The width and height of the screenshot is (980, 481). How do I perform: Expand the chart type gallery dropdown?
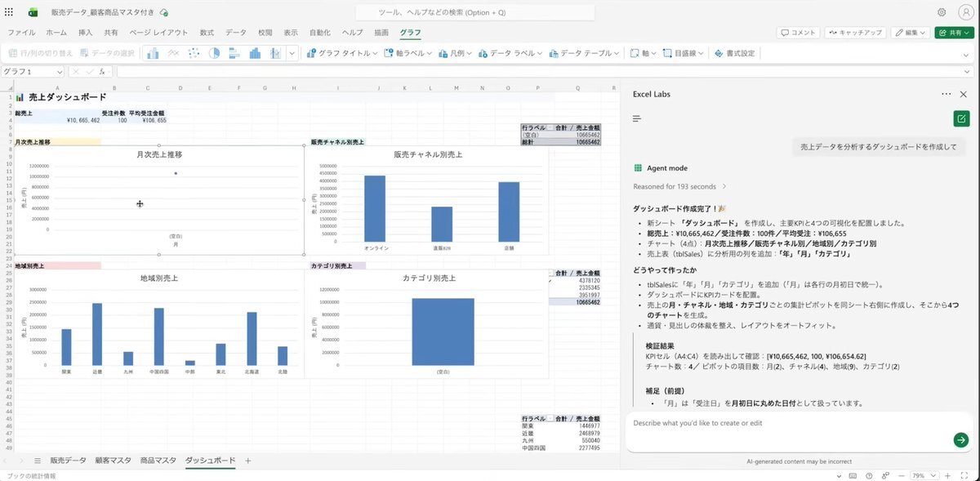pos(293,53)
